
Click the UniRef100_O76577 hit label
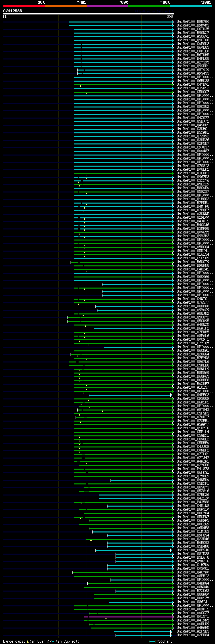click(193, 302)
